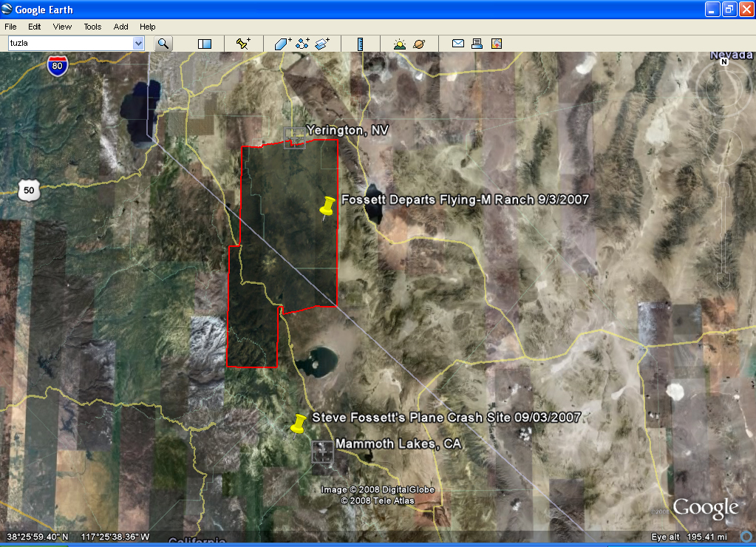Click the compass North indicator
This screenshot has height=547, width=756.
tap(724, 62)
